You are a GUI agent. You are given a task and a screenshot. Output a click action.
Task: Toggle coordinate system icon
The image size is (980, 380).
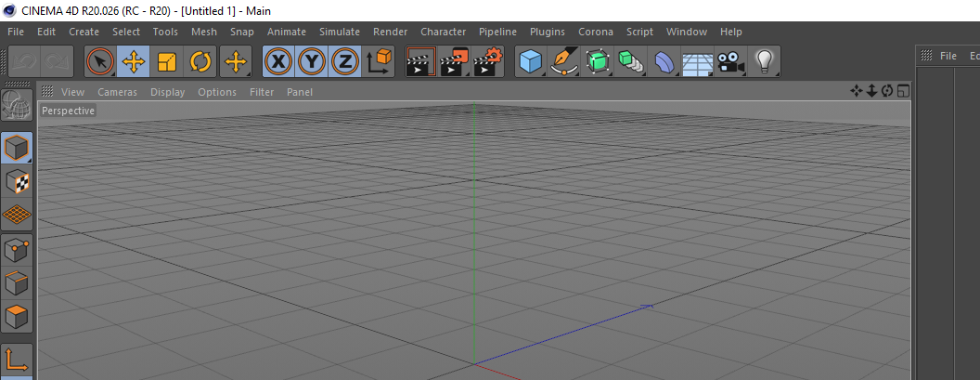(x=378, y=61)
